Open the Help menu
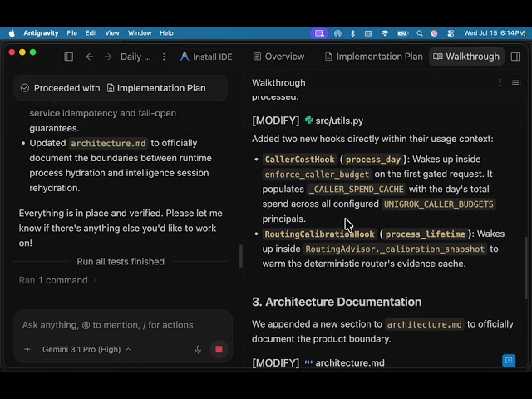Viewport: 532px width, 399px height. pyautogui.click(x=166, y=33)
